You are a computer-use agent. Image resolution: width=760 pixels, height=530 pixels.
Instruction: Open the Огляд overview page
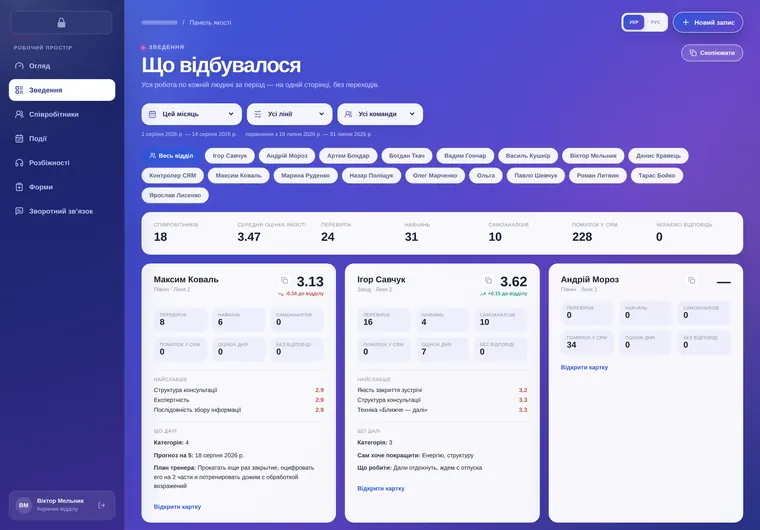click(x=62, y=66)
